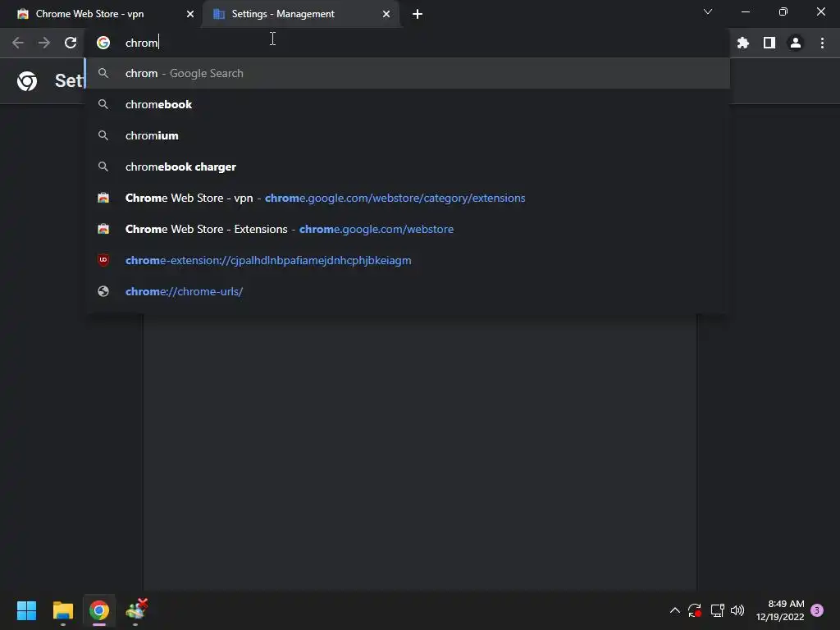
Task: Open the volume tray icon
Action: tap(737, 610)
